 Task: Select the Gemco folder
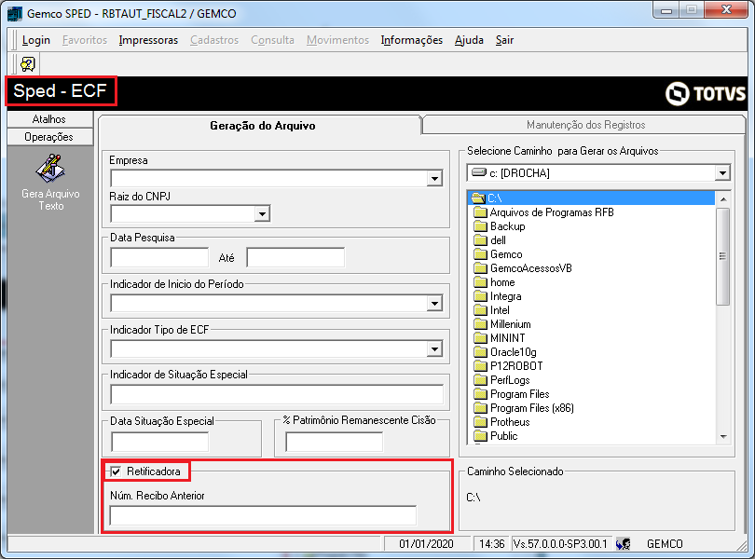coord(498,254)
